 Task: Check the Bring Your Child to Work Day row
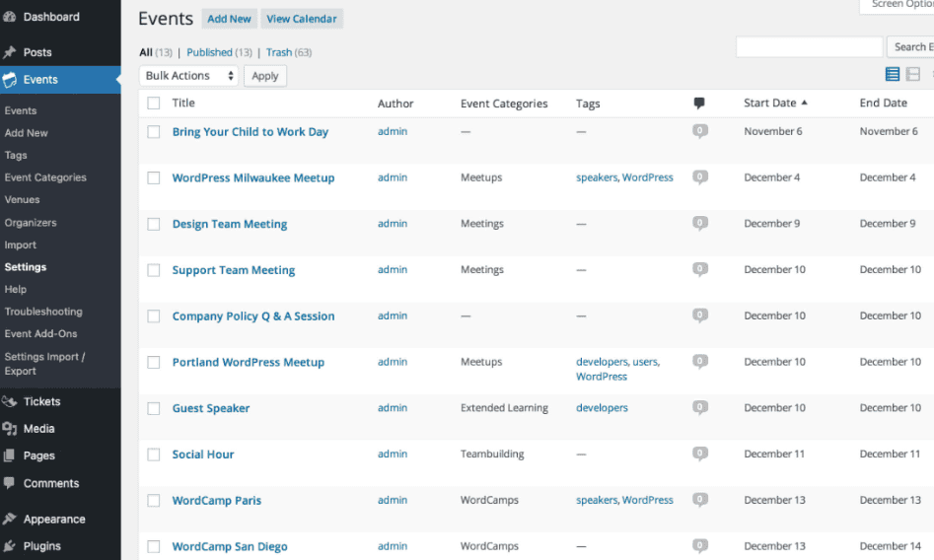(x=154, y=132)
